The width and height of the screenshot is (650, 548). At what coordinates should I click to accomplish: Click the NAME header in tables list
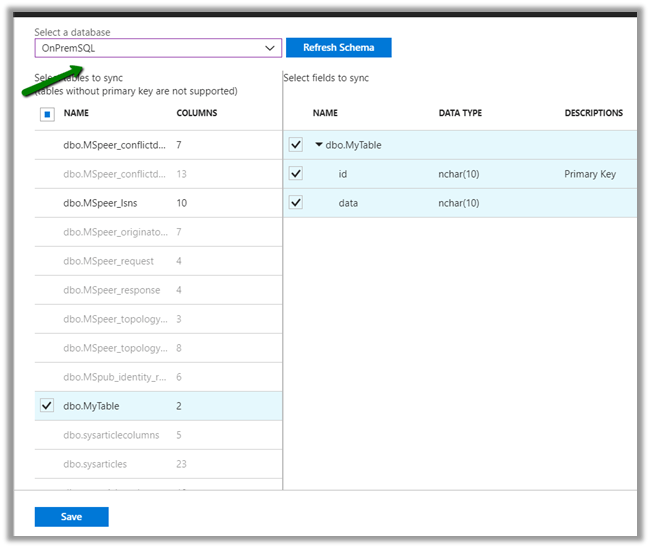tap(76, 113)
